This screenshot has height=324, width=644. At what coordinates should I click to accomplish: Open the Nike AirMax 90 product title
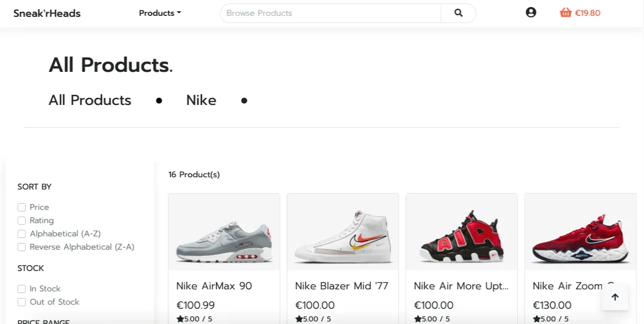coord(214,286)
